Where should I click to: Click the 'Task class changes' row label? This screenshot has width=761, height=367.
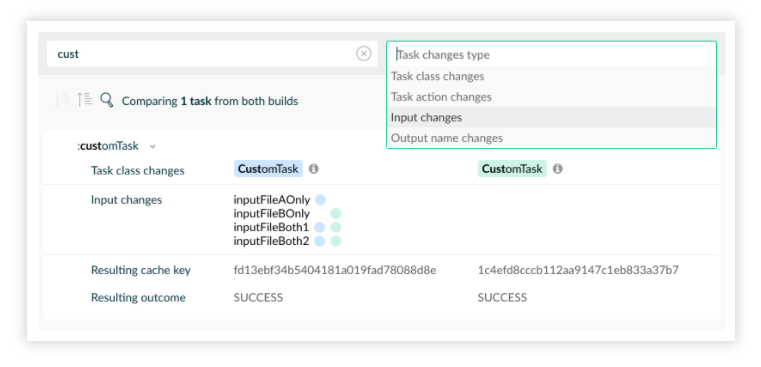(x=137, y=170)
